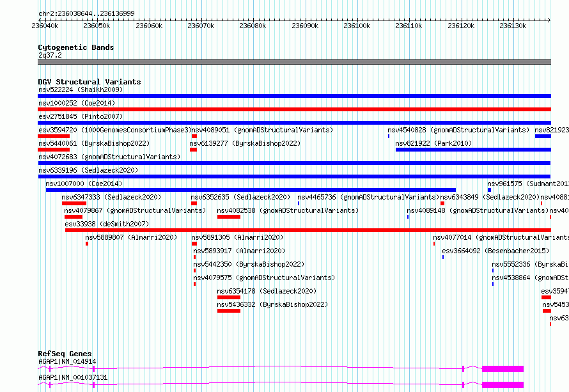The width and height of the screenshot is (569, 392).
Task: Click the nsv6354178 red variant bar
Action: 229,297
